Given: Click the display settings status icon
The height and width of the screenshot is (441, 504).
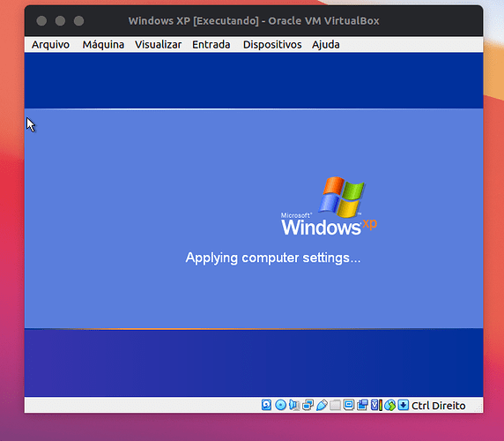Looking at the screenshot, I should point(349,405).
